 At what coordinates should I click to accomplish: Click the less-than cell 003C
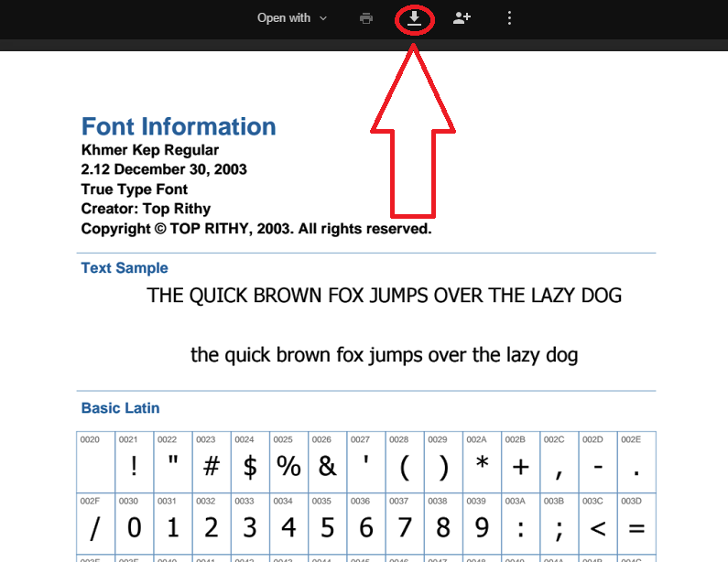(598, 524)
